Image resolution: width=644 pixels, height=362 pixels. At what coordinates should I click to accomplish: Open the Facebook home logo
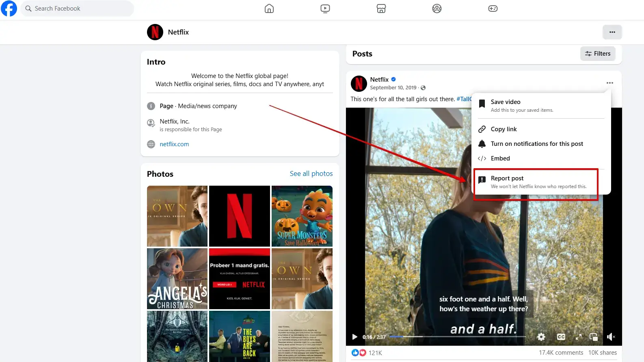[x=9, y=9]
